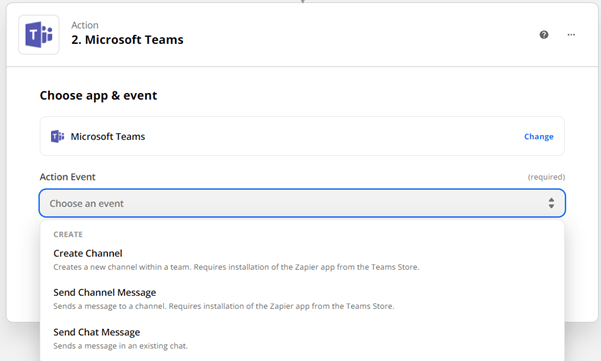The height and width of the screenshot is (361, 601).
Task: Click the large Microsoft Teams logo icon
Action: tap(39, 35)
